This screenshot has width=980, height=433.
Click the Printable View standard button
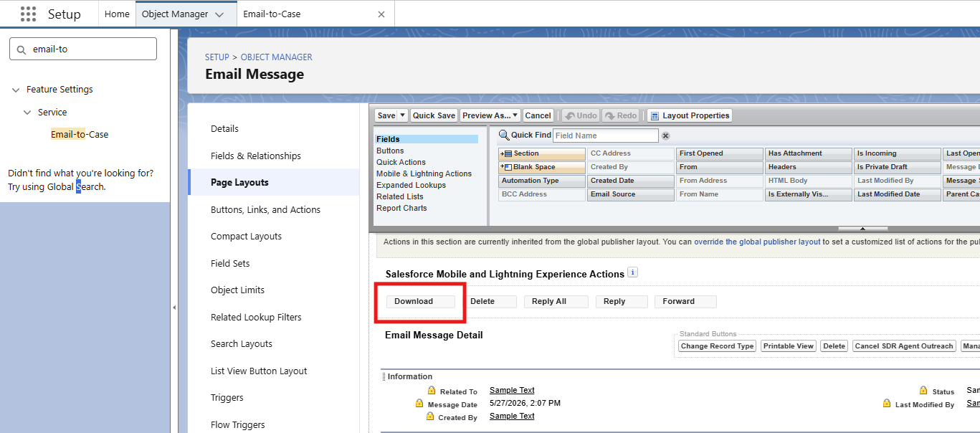click(x=789, y=346)
